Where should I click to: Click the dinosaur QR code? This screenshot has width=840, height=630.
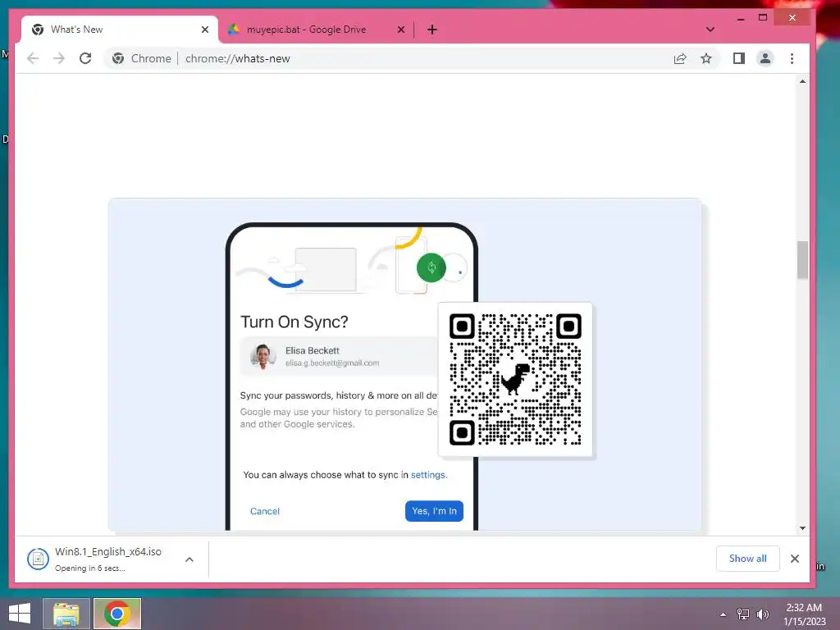[x=515, y=379]
